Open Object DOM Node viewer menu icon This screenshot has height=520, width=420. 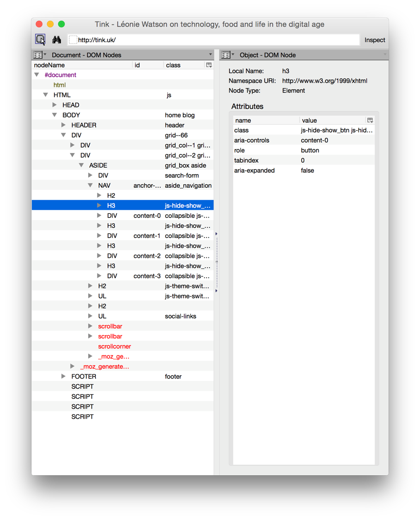pyautogui.click(x=228, y=55)
